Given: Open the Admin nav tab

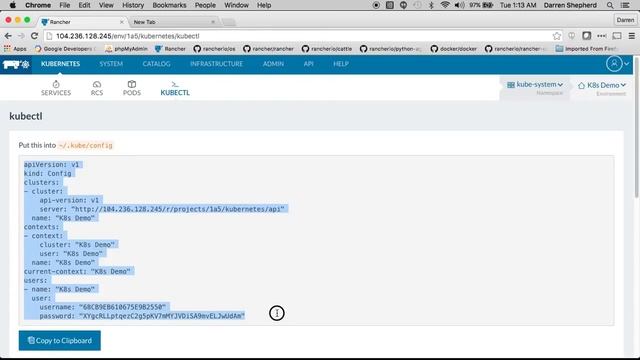Looking at the screenshot, I should pos(273,64).
